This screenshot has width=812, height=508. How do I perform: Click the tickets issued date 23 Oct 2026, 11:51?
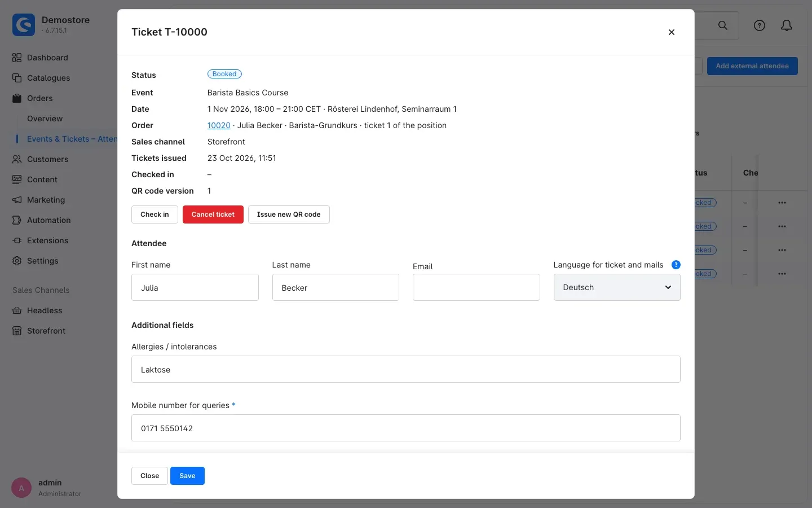(x=242, y=158)
